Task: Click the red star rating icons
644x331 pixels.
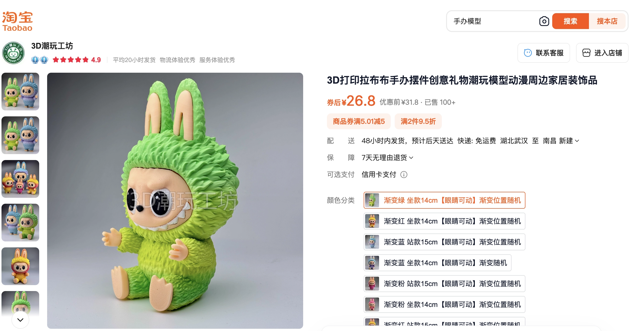Action: tap(70, 60)
